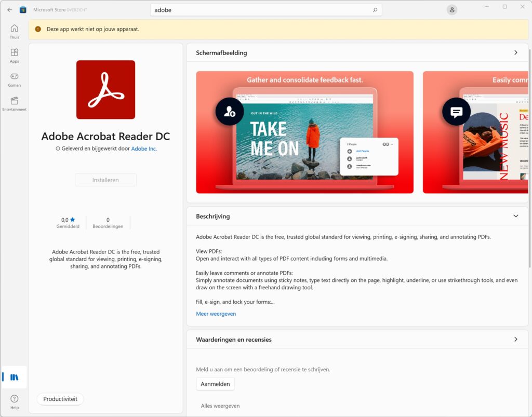Click the blue rating star

point(72,220)
